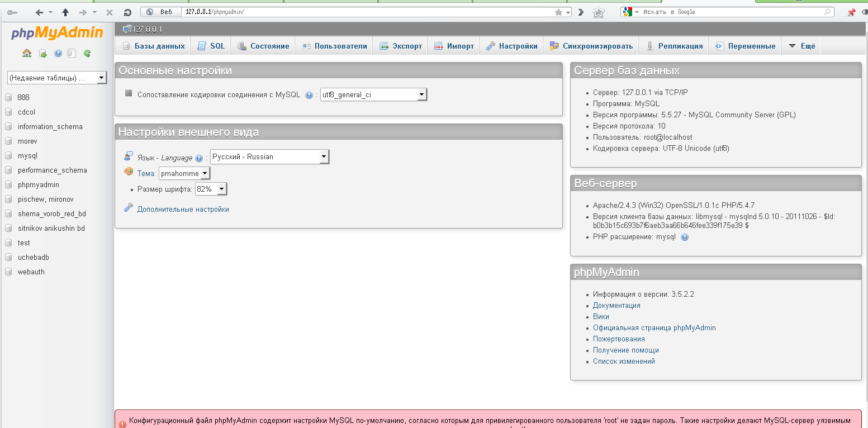Select the performance_schema database
Screen dimensions: 868x428
pos(52,170)
